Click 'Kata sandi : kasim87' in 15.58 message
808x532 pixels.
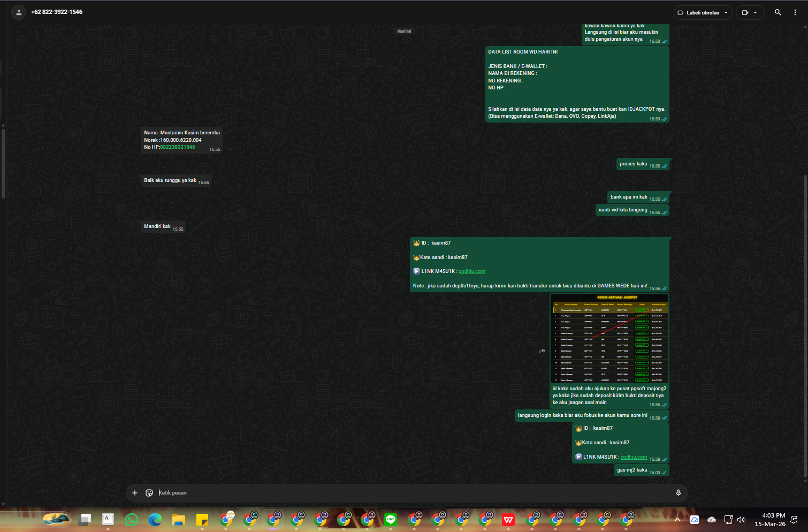click(x=605, y=443)
